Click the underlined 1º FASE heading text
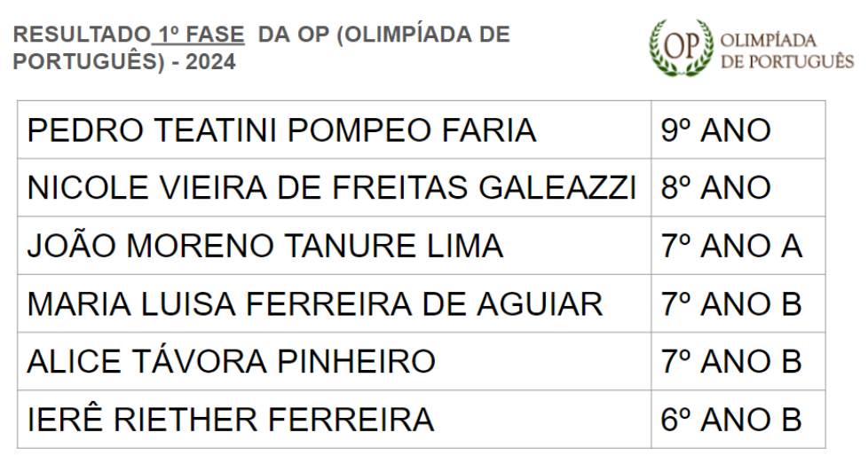The image size is (868, 464). [x=198, y=35]
